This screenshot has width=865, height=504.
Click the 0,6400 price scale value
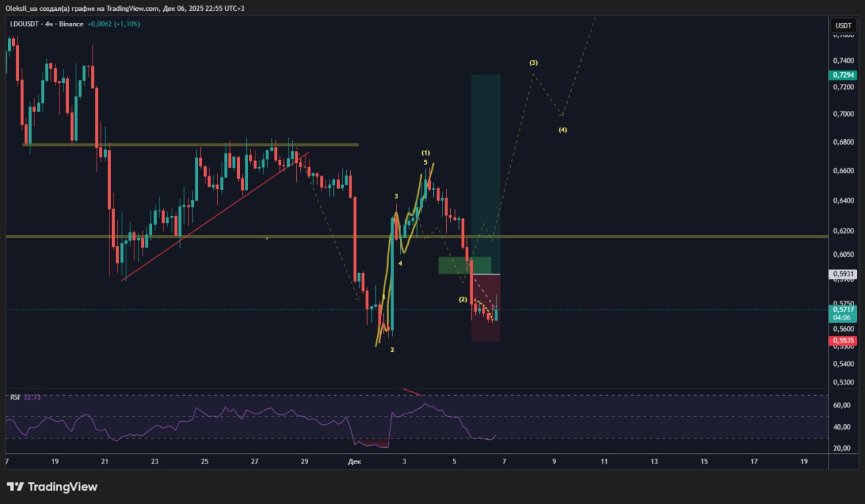[842, 201]
